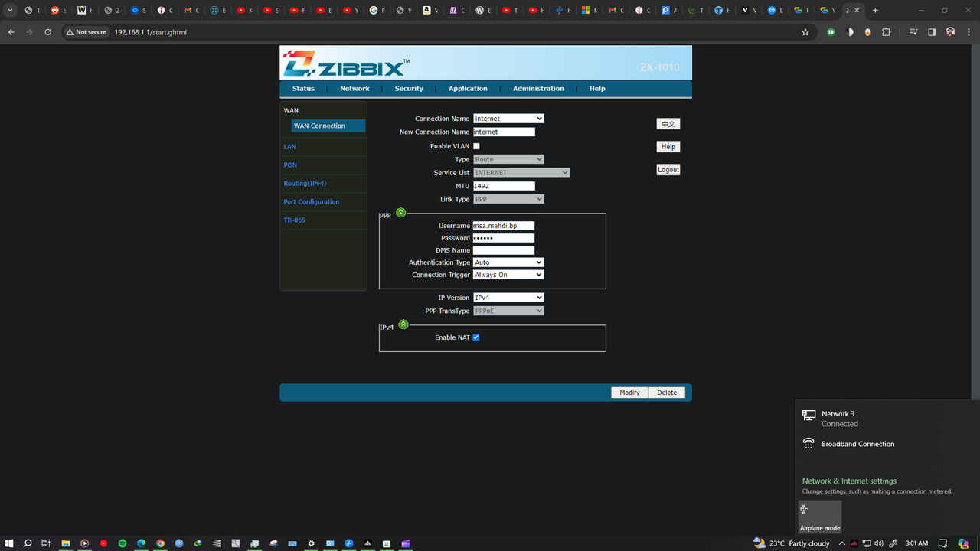Viewport: 980px width, 551px height.
Task: Bookmark this page with the star icon
Action: pyautogui.click(x=805, y=32)
